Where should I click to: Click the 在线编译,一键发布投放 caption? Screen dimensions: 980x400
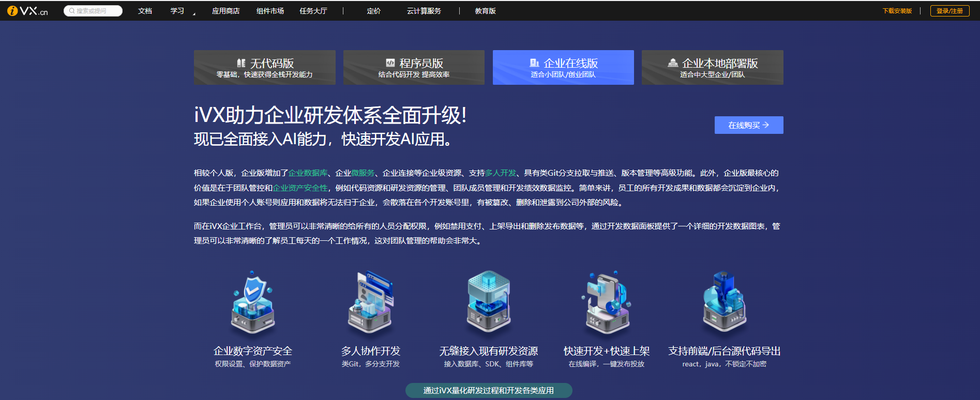tap(607, 364)
